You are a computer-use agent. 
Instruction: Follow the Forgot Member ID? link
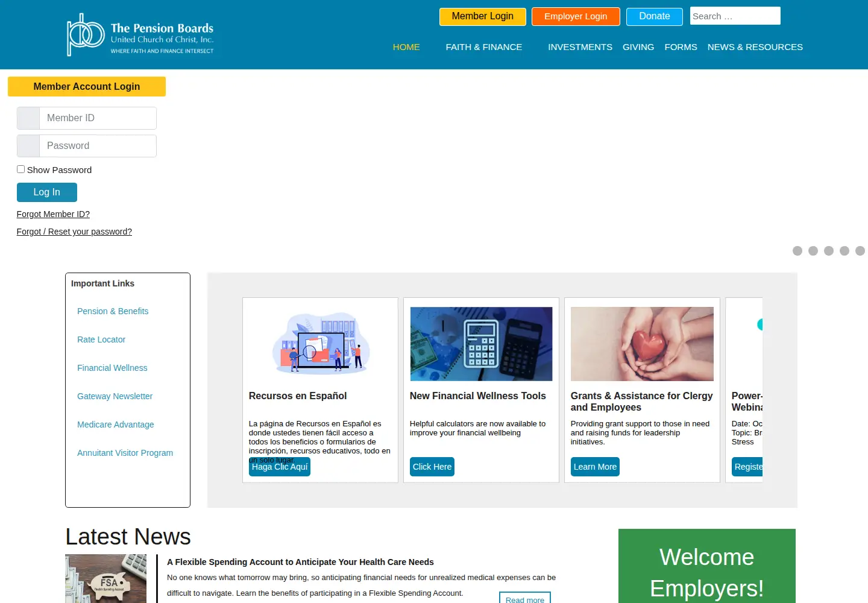click(x=53, y=214)
